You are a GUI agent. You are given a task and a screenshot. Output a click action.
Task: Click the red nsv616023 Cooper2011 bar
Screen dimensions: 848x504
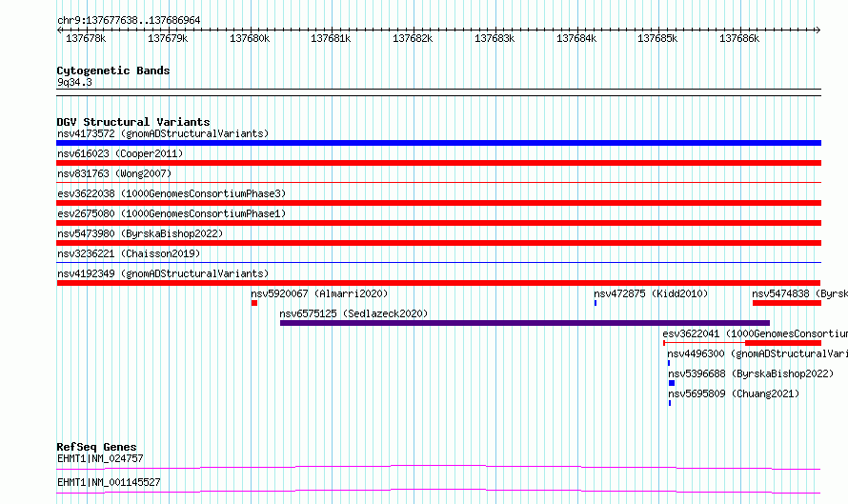point(438,163)
